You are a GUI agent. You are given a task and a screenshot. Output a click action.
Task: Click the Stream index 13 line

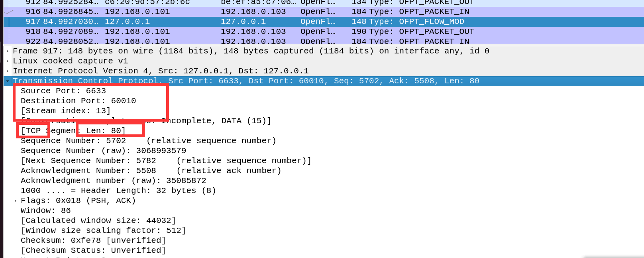point(66,111)
